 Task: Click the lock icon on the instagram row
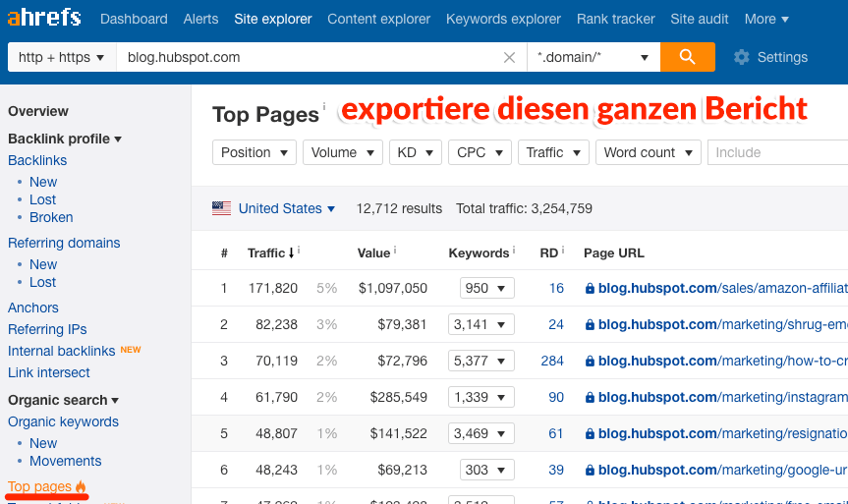(590, 398)
